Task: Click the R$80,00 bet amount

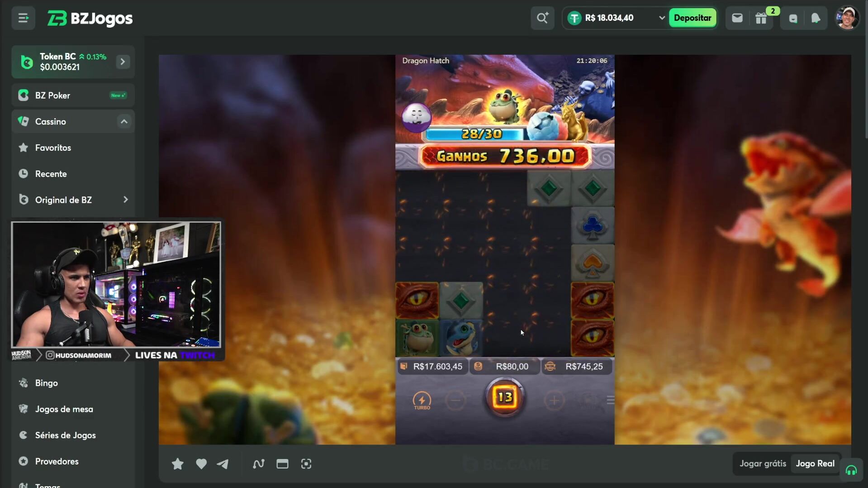Action: click(505, 366)
